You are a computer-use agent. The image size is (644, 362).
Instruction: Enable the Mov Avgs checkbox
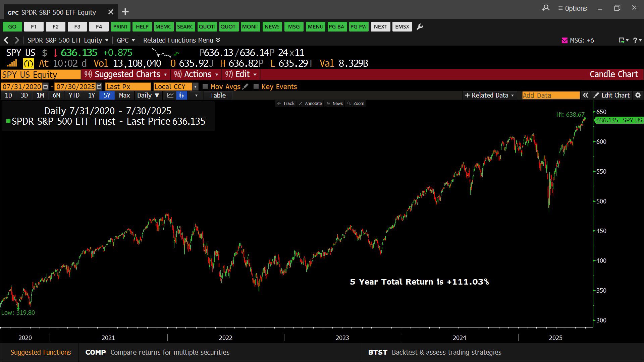pyautogui.click(x=205, y=86)
